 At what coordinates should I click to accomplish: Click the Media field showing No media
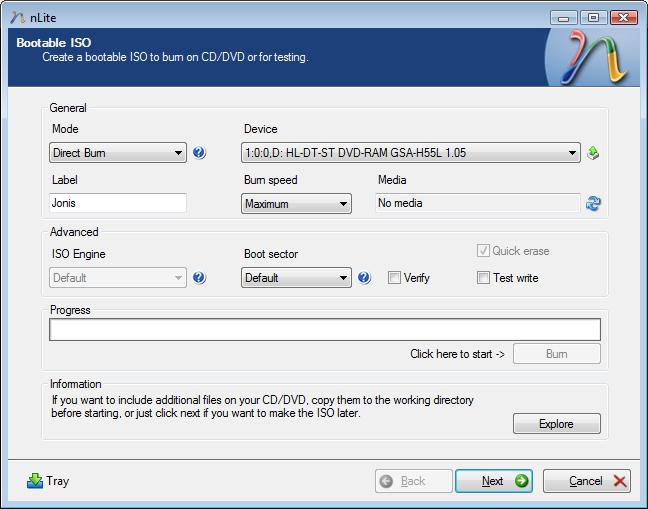(x=478, y=203)
